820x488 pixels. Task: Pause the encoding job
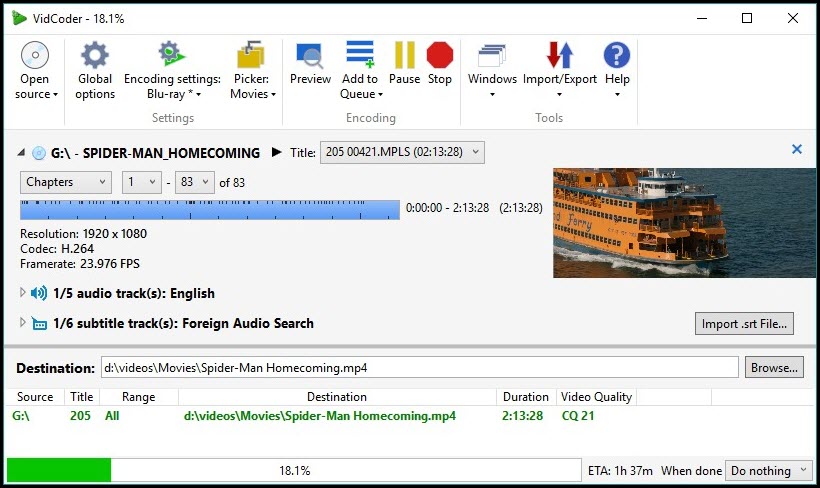[x=404, y=64]
